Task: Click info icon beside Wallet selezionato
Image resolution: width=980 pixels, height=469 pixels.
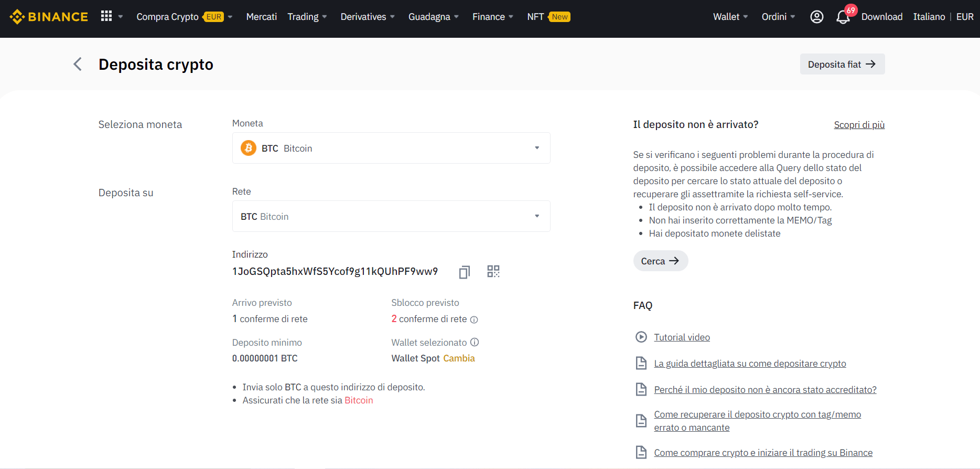Action: pyautogui.click(x=475, y=342)
